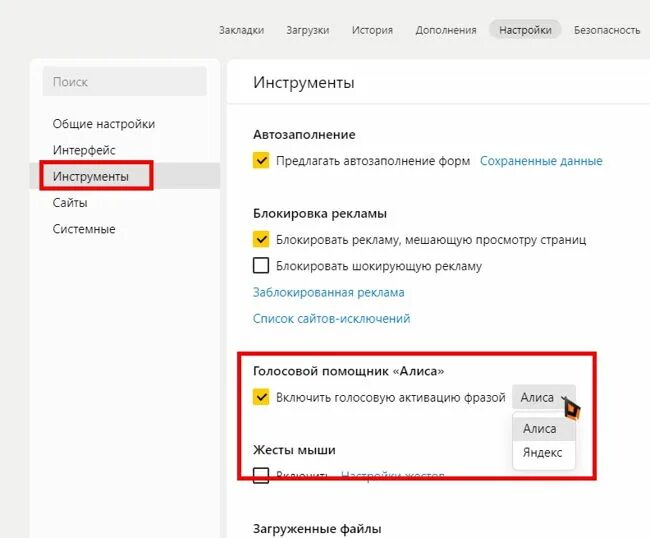Image resolution: width=650 pixels, height=538 pixels.
Task: Open the История tab
Action: 372,30
